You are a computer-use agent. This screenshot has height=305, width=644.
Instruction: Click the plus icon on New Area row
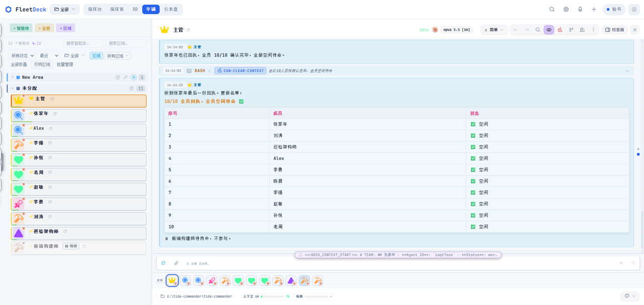coord(134,78)
